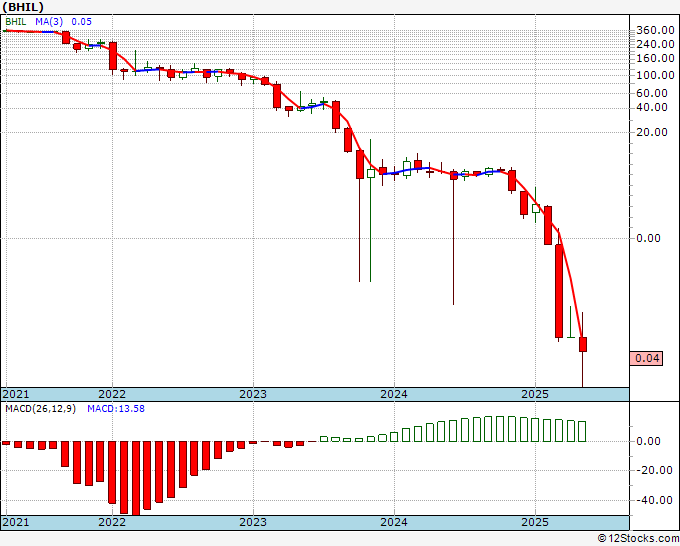Screen dimensions: 680x546
Task: Click the tallest red candle in early 2025
Action: [559, 291]
